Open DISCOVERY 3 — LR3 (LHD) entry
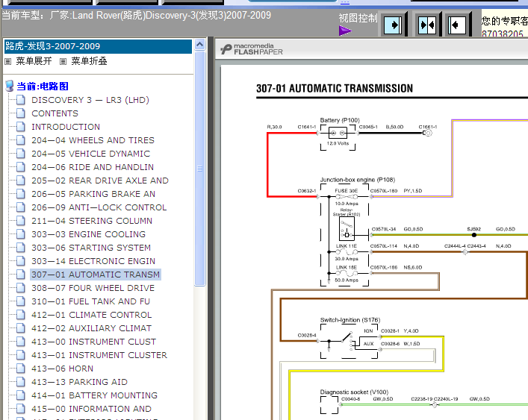The height and width of the screenshot is (420, 528). coord(90,100)
